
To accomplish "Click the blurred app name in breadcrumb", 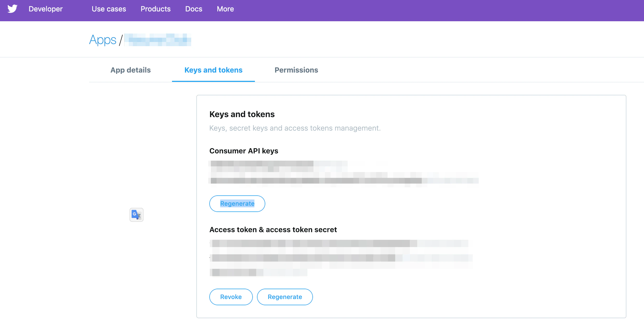I will [x=158, y=40].
